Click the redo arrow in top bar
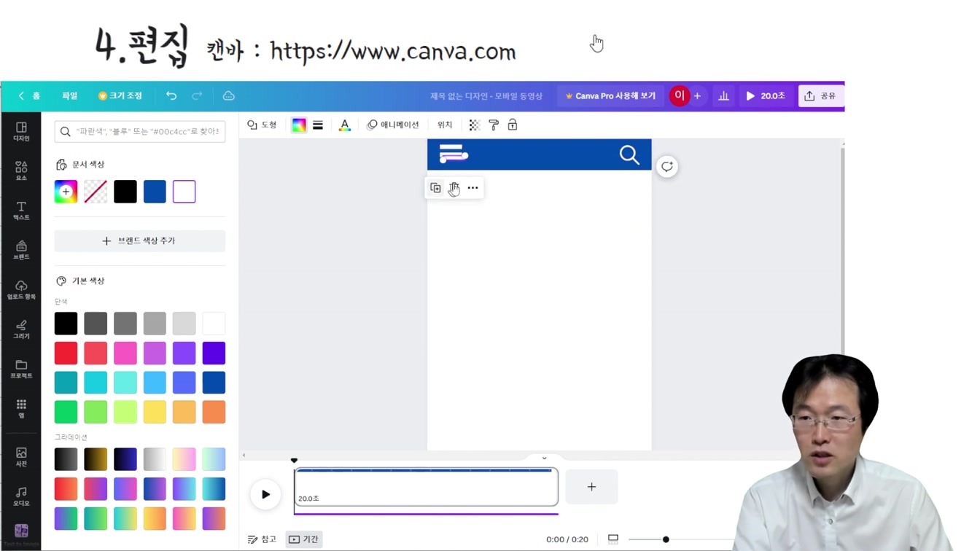The image size is (980, 551). point(197,95)
